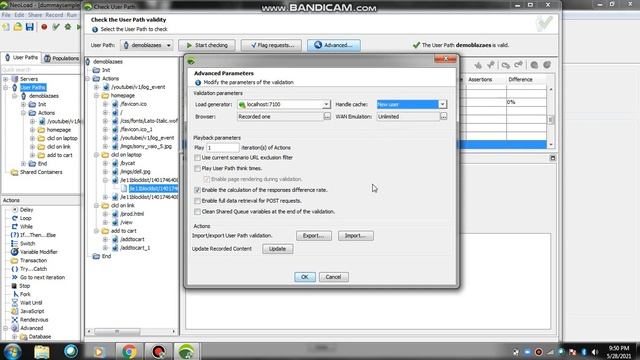Viewport: 640px width, 360px height.
Task: Click the Advanced... button
Action: [334, 45]
